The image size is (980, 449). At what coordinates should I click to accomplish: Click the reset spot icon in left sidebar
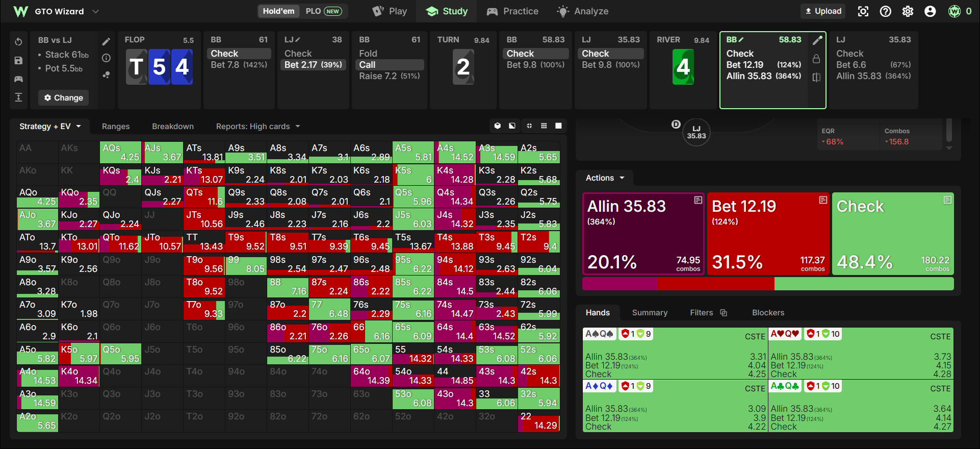tap(18, 42)
